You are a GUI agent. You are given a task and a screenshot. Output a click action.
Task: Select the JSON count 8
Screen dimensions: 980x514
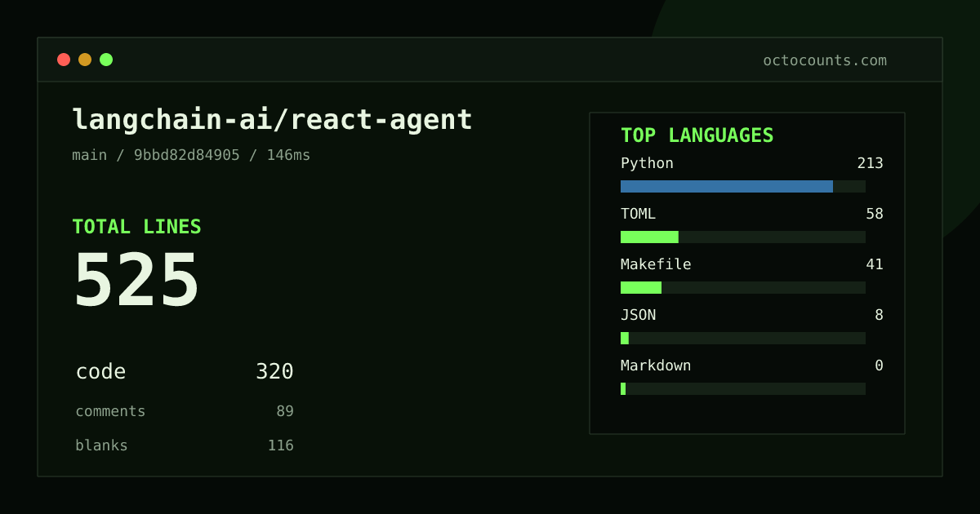coord(879,315)
